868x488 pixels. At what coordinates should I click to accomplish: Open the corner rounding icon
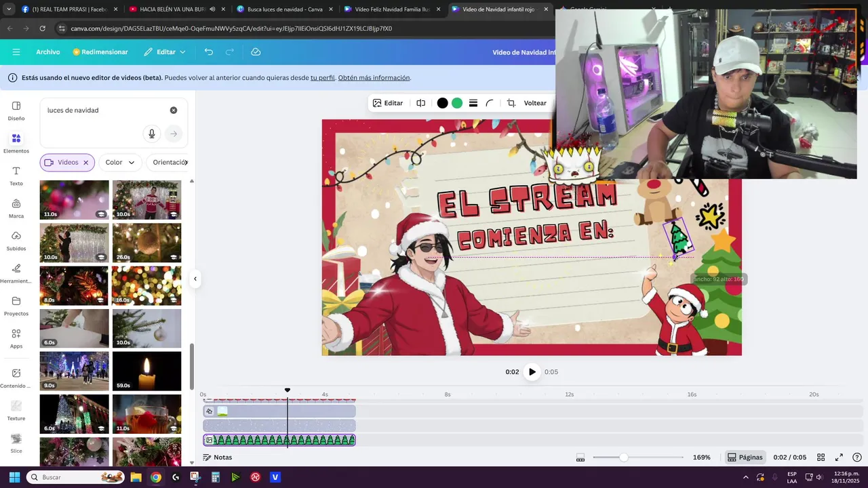pyautogui.click(x=490, y=103)
